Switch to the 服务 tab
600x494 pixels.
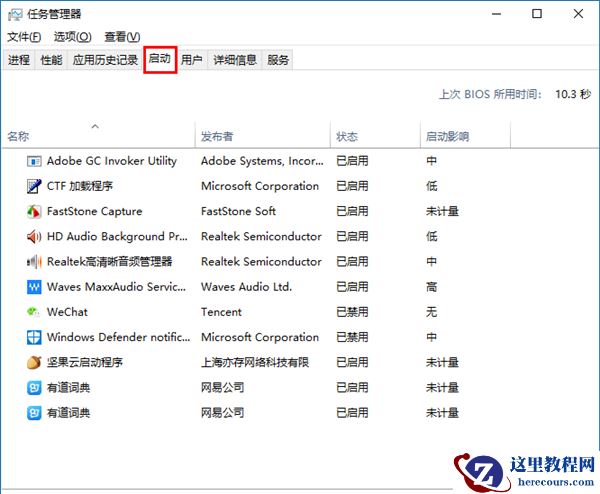click(x=278, y=60)
